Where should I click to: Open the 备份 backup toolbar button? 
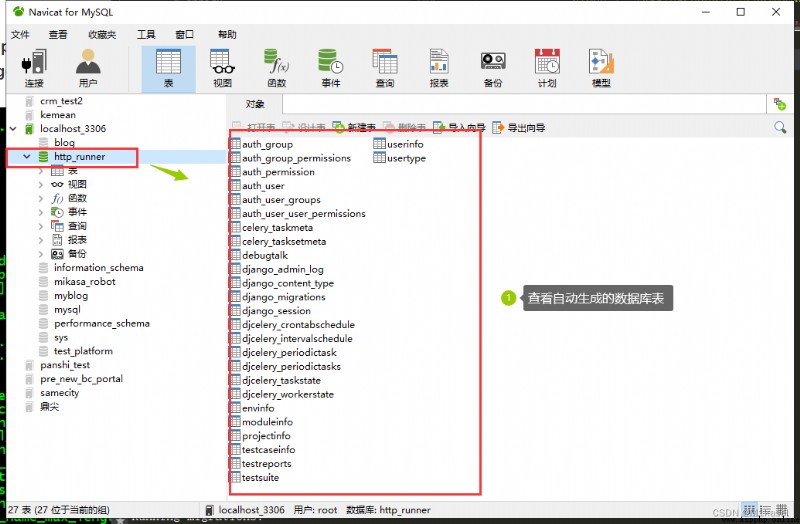click(x=493, y=68)
